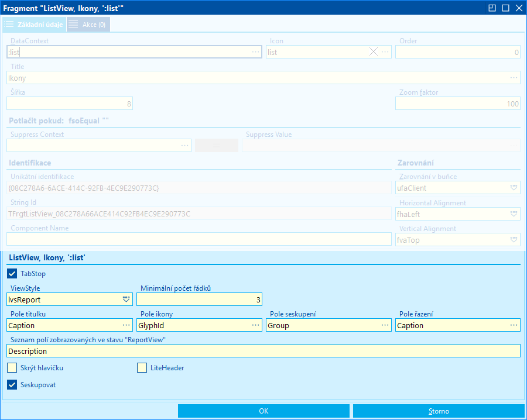This screenshot has width=527, height=420.
Task: Maximize the Fragment window
Action: point(505,8)
